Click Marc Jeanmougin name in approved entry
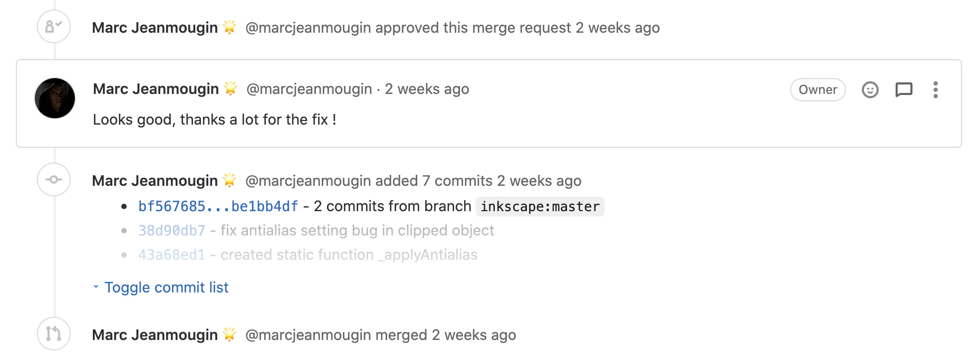 [x=155, y=27]
